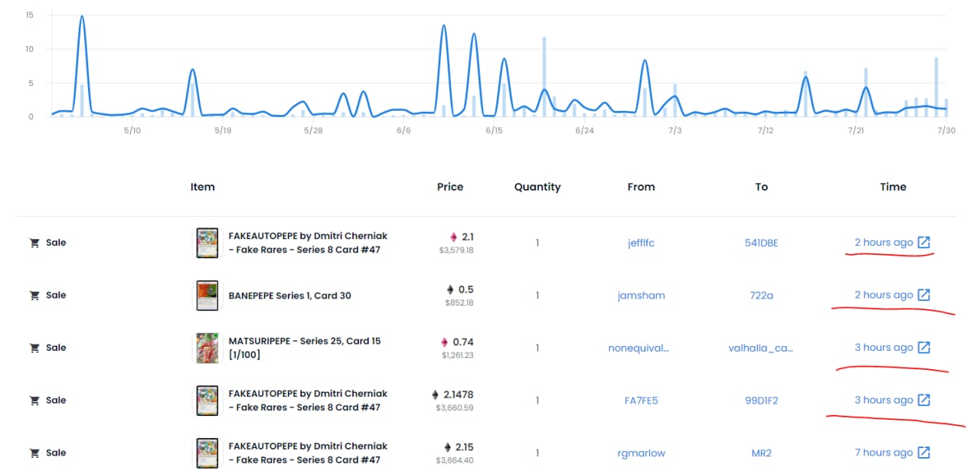
Task: Click cart icon in the rgmarlow sale row
Action: click(x=34, y=453)
